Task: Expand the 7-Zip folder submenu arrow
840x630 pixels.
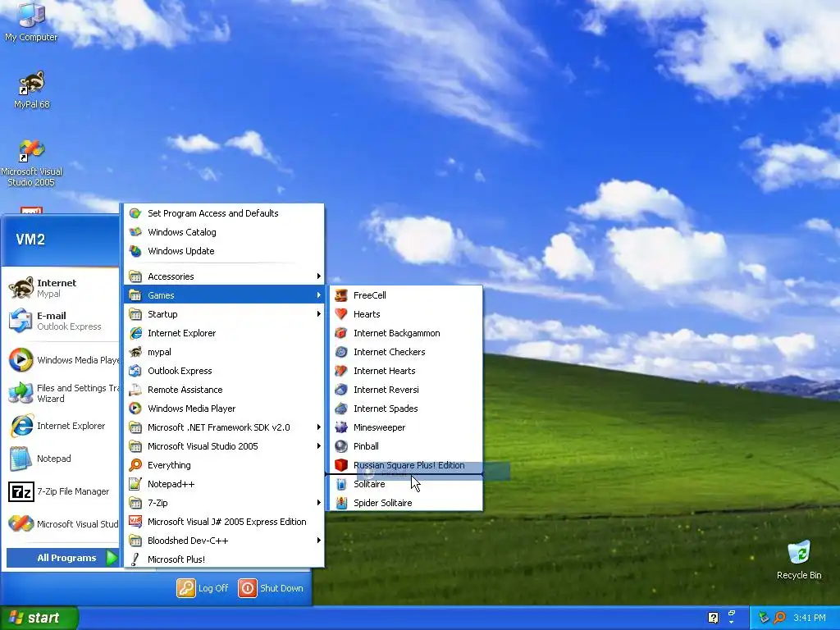Action: tap(318, 503)
